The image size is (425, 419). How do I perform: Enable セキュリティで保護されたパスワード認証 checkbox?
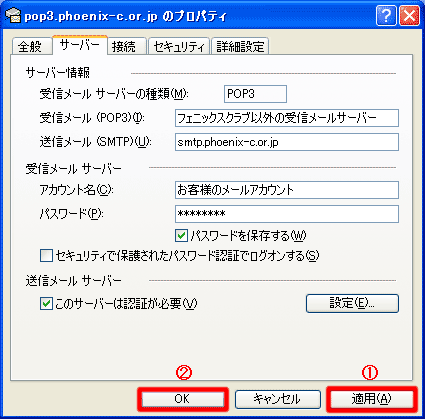(x=46, y=256)
